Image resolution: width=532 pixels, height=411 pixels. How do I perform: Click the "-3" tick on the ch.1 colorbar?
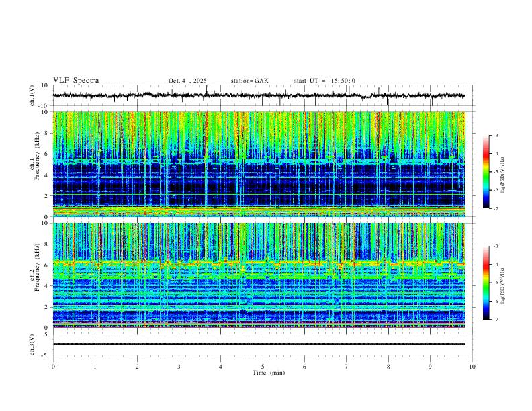(x=495, y=135)
